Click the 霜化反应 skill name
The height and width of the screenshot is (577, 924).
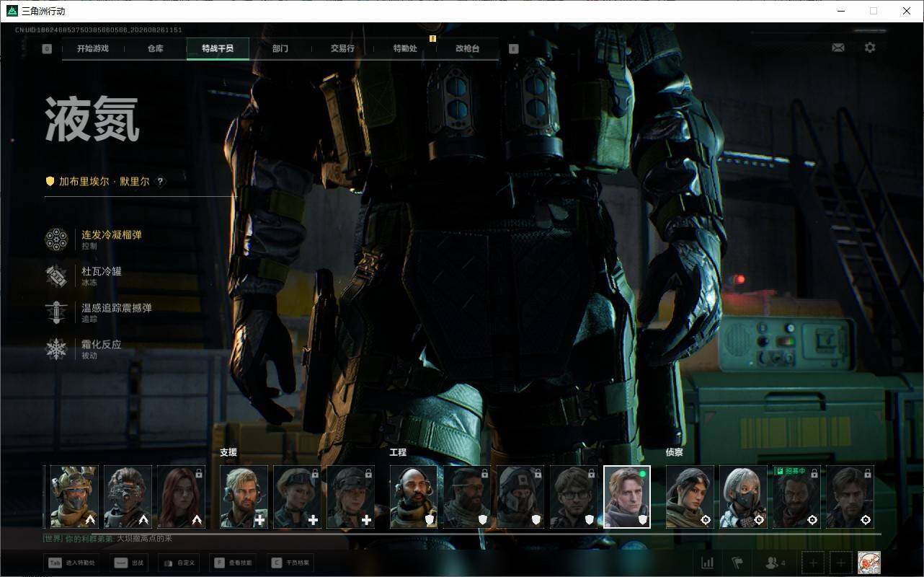102,345
